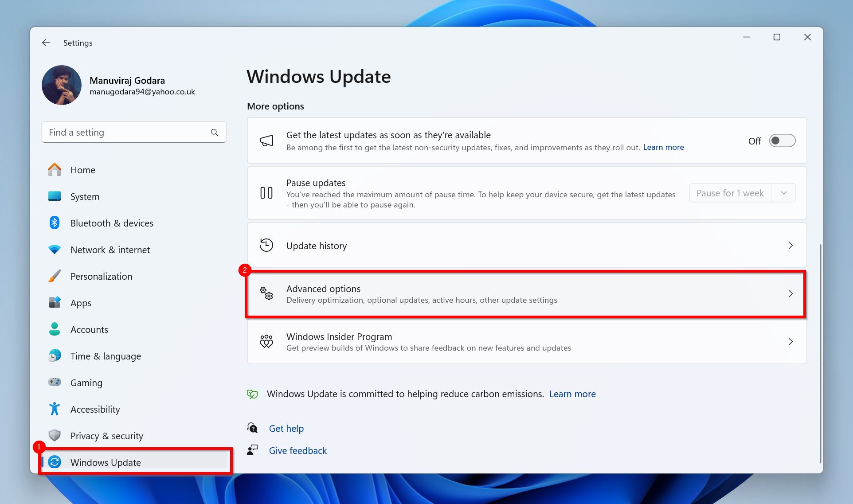Click Learn more about latest updates
The height and width of the screenshot is (504, 853).
pyautogui.click(x=663, y=147)
